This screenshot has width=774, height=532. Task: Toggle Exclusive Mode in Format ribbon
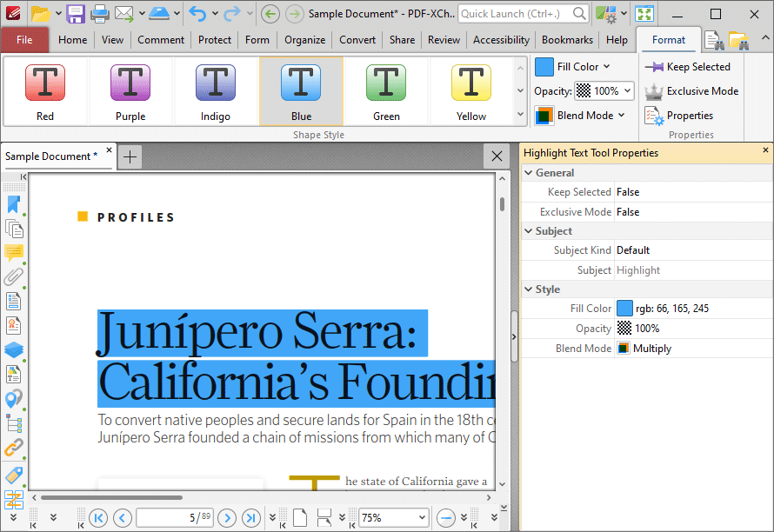[x=691, y=91]
